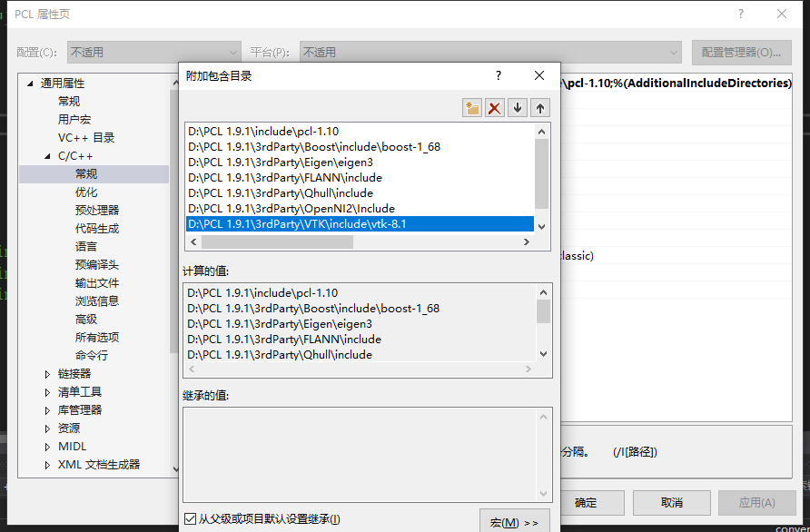Open the 平台 dropdown
810x532 pixels.
point(490,52)
